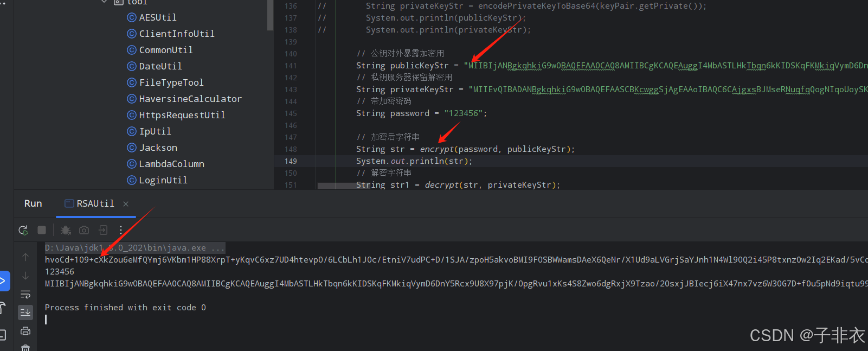Click the Exit arrow icon in Run toolbar

click(103, 230)
